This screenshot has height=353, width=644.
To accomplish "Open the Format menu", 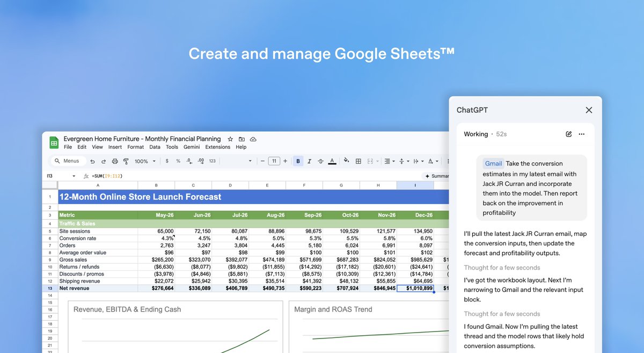I will coord(135,147).
